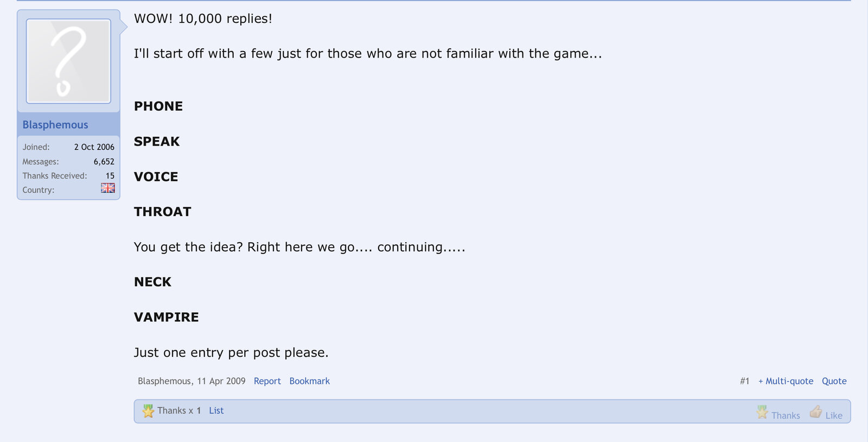The height and width of the screenshot is (442, 868).
Task: Open the List of thankers
Action: coord(216,411)
